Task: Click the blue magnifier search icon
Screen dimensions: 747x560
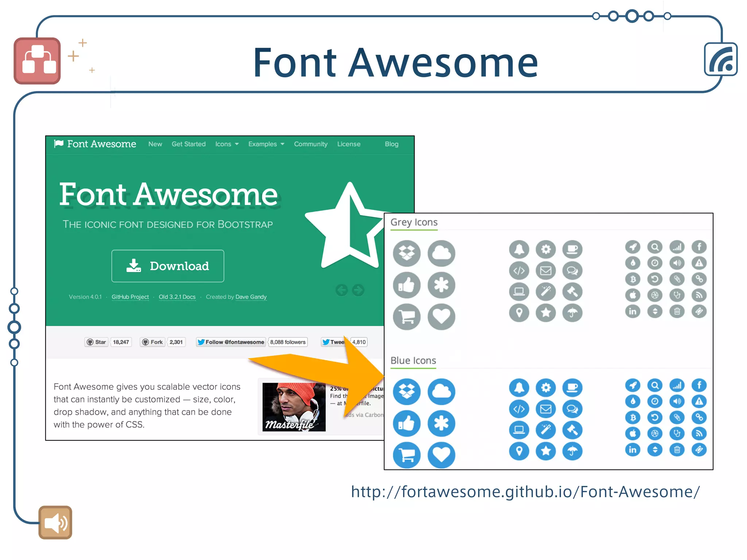Action: [655, 385]
